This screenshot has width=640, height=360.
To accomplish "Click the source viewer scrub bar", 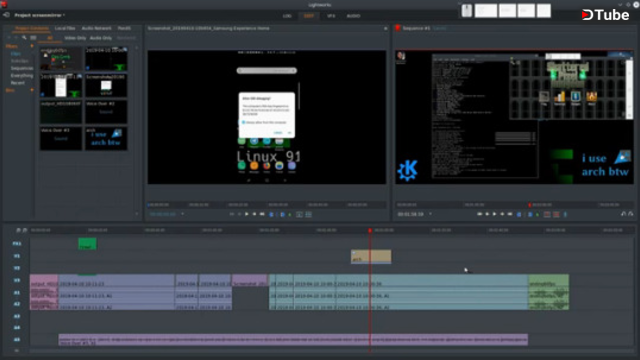I will (267, 204).
